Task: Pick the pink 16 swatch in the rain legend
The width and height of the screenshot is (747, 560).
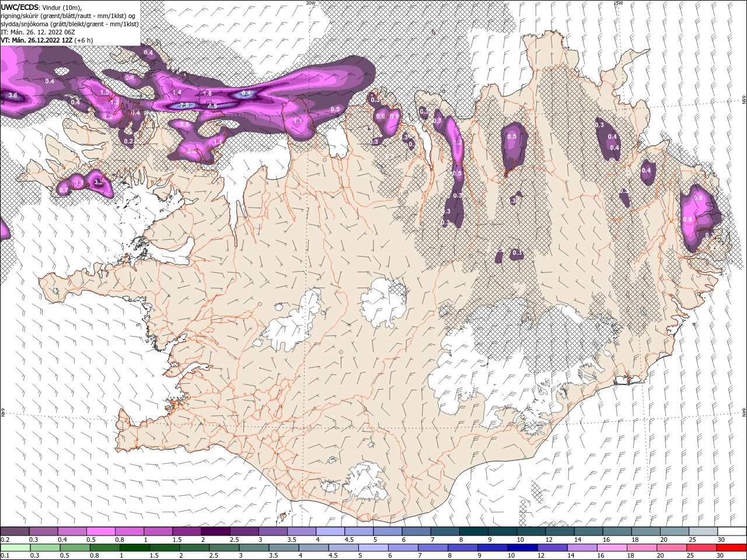Action: 613,547
